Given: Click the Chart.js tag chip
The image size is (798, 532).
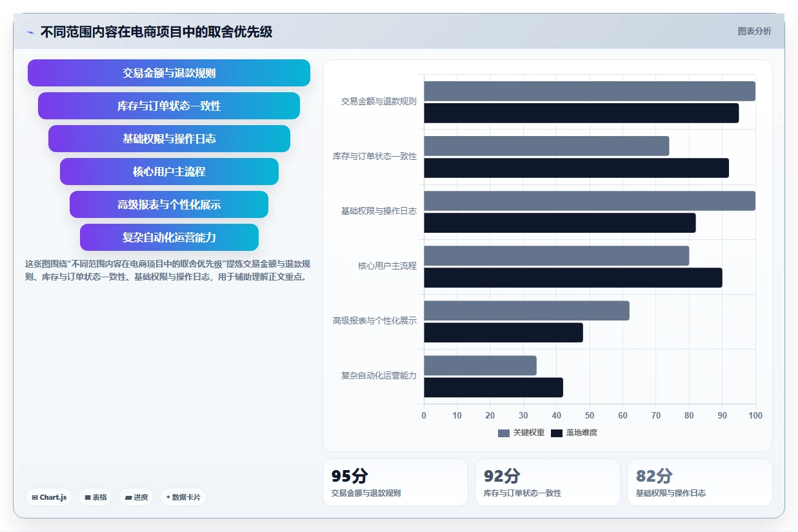Looking at the screenshot, I should (x=49, y=497).
